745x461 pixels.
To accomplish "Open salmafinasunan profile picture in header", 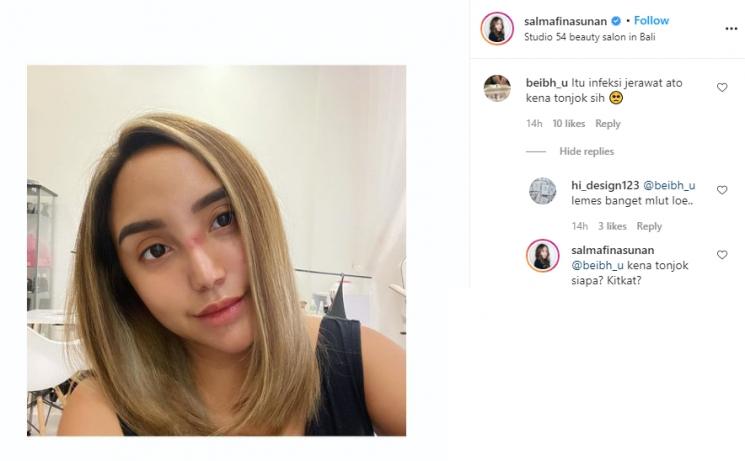I will coord(497,29).
